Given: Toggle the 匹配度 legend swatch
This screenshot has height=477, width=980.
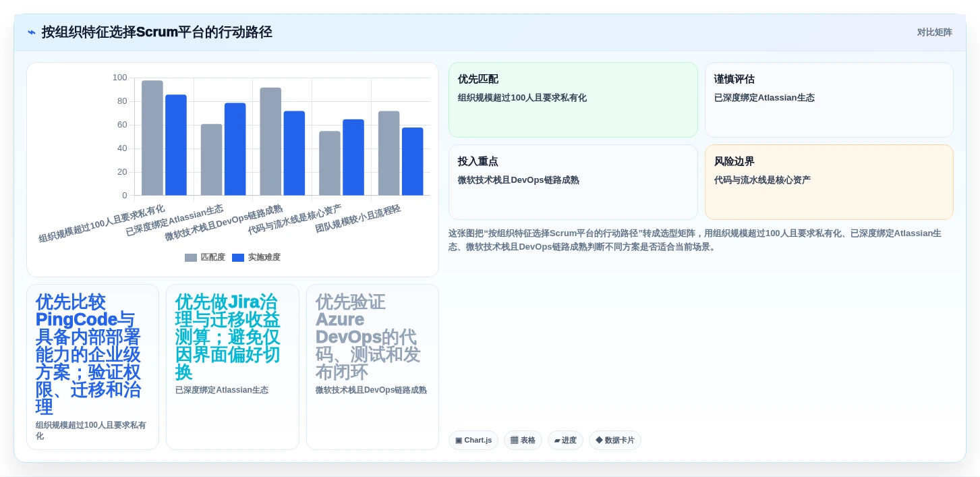Looking at the screenshot, I should point(191,258).
